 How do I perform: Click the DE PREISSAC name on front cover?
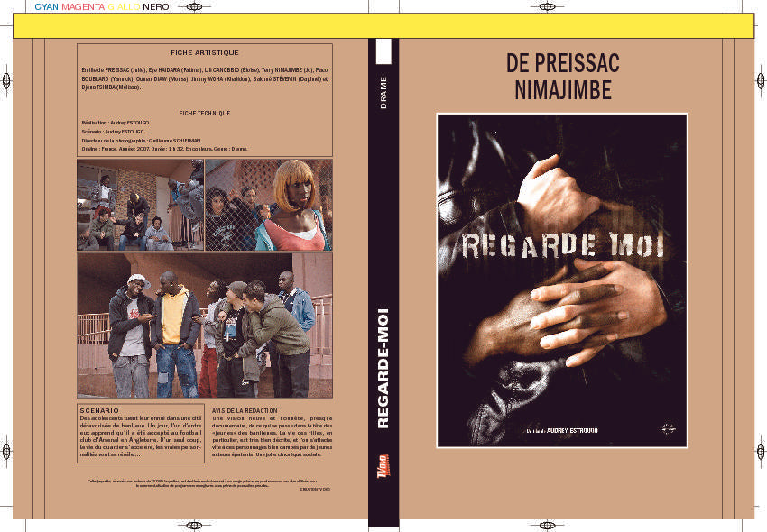coord(562,63)
